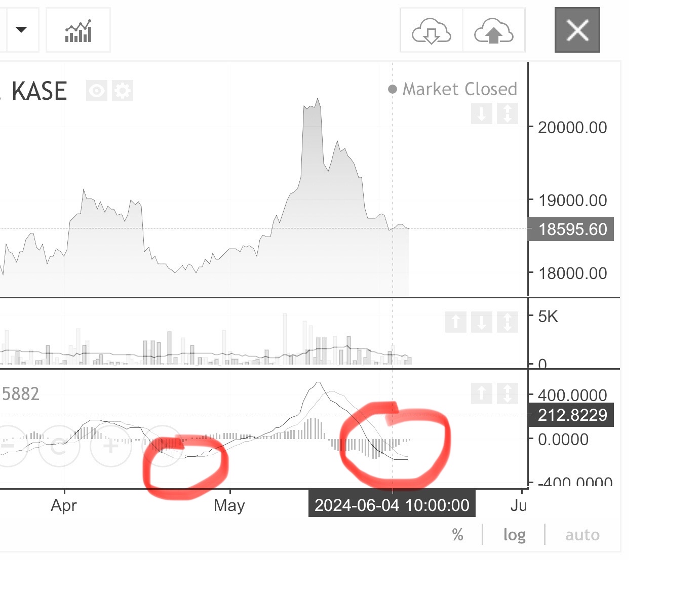Open the chart indicators and studies menu
The image size is (700, 592).
pos(78,30)
